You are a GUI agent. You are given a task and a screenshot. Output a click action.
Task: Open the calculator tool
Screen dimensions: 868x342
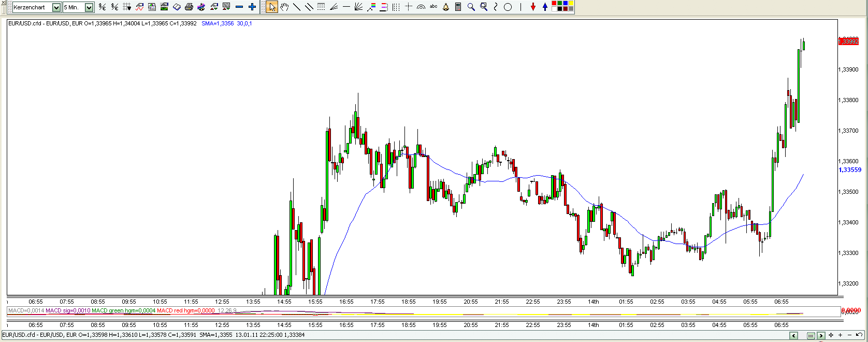tap(458, 7)
